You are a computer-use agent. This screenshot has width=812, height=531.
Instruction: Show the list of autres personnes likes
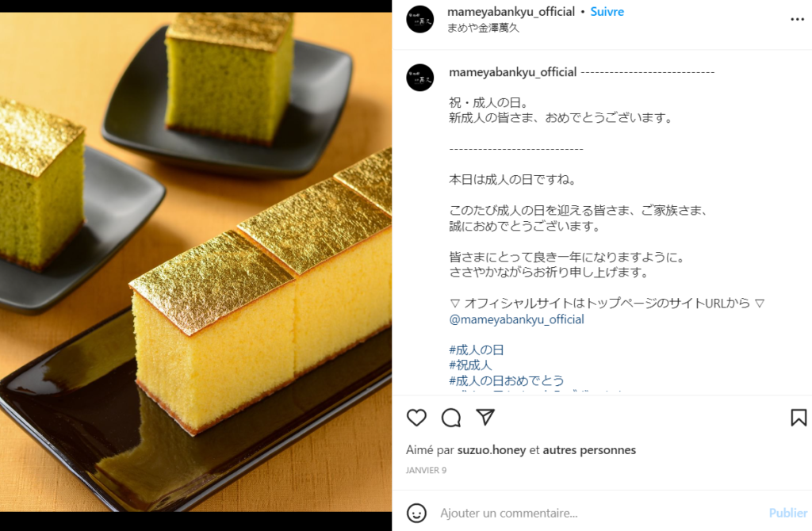[x=589, y=450]
